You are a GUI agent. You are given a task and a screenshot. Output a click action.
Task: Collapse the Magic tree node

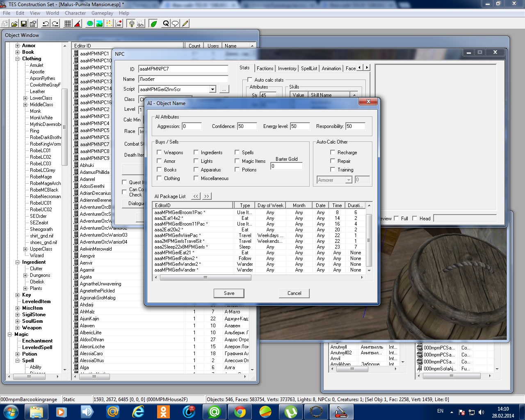pyautogui.click(x=10, y=334)
